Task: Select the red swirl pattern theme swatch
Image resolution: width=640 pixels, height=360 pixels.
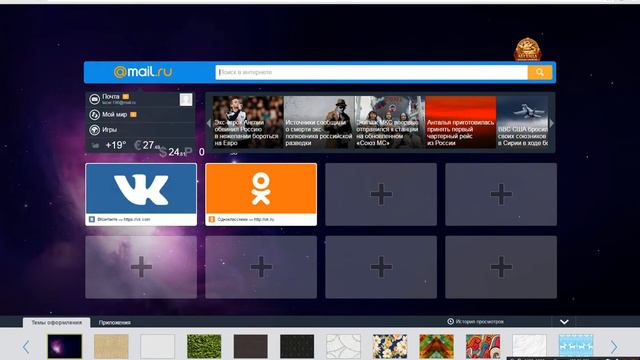Action: click(x=483, y=347)
